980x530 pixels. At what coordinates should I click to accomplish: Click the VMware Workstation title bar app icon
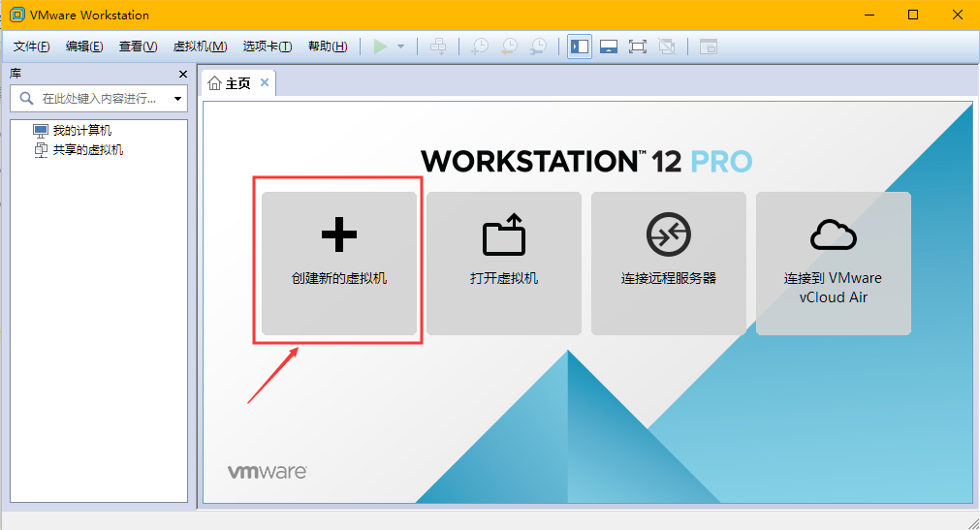point(17,15)
